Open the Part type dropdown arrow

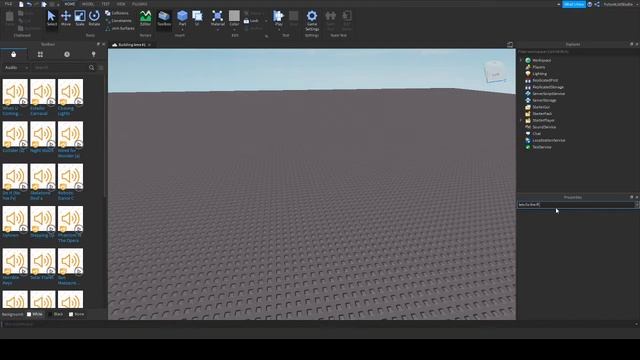(182, 29)
